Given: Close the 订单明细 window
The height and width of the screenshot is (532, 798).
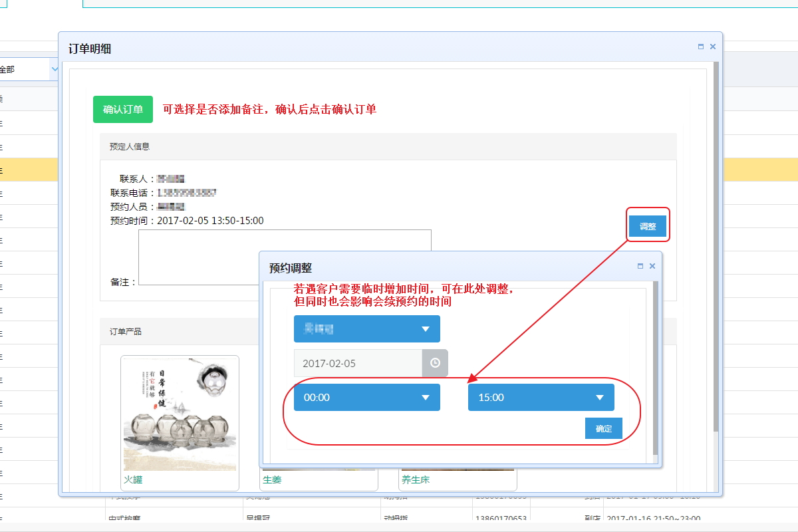Looking at the screenshot, I should coord(713,47).
